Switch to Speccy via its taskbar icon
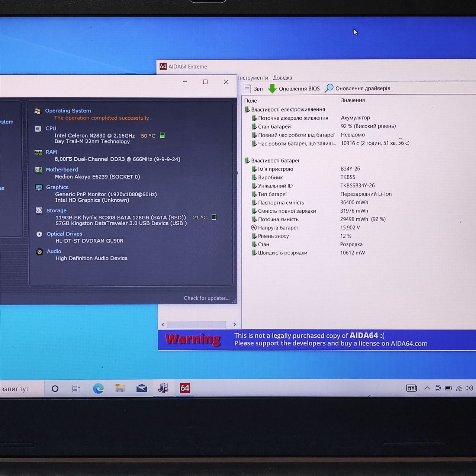 pos(163,388)
